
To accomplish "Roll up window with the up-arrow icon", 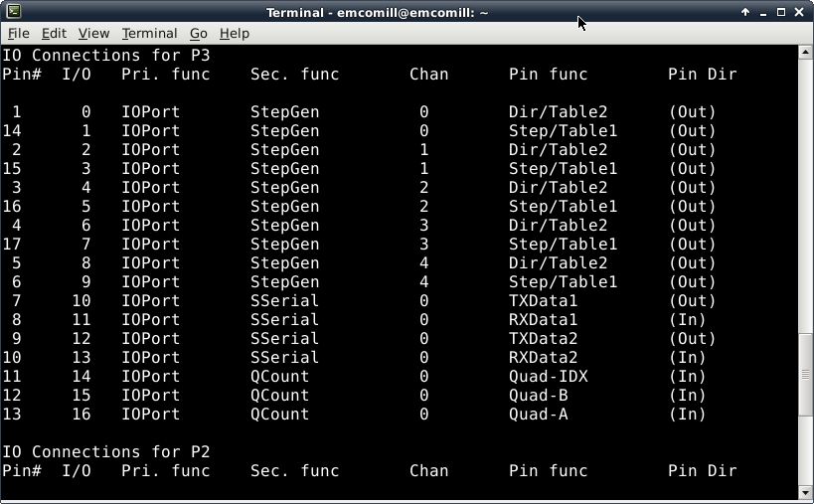I will 745,12.
